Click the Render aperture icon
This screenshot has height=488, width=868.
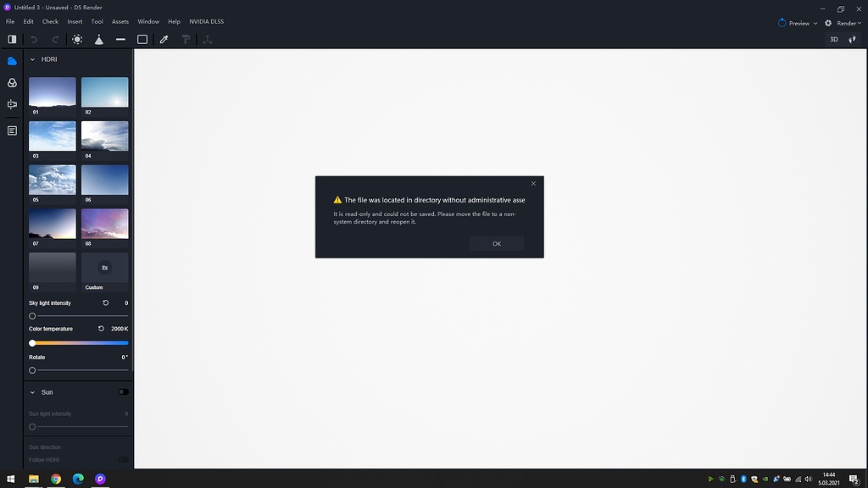pos(828,23)
